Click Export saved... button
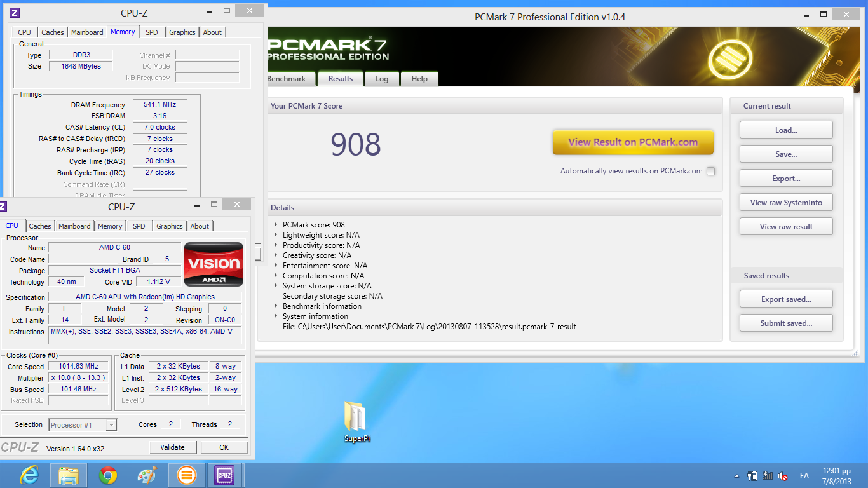Image resolution: width=868 pixels, height=488 pixels. (x=786, y=299)
